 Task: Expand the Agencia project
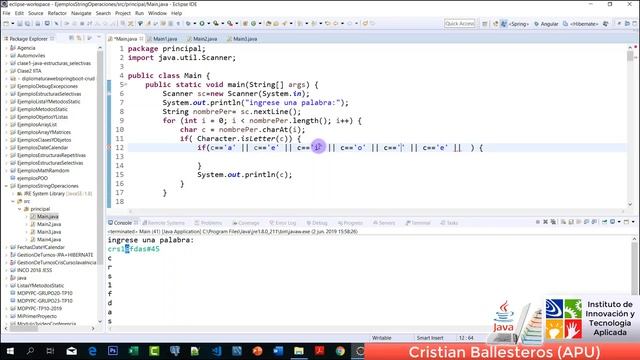[7, 48]
